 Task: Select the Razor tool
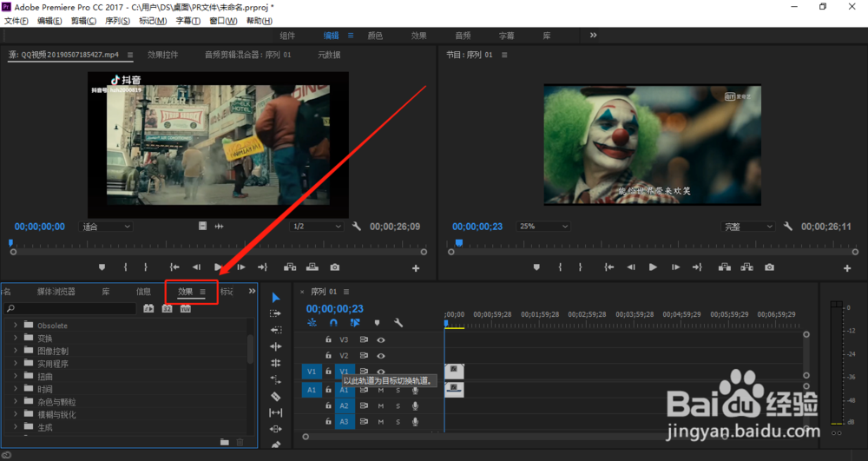[x=276, y=396]
